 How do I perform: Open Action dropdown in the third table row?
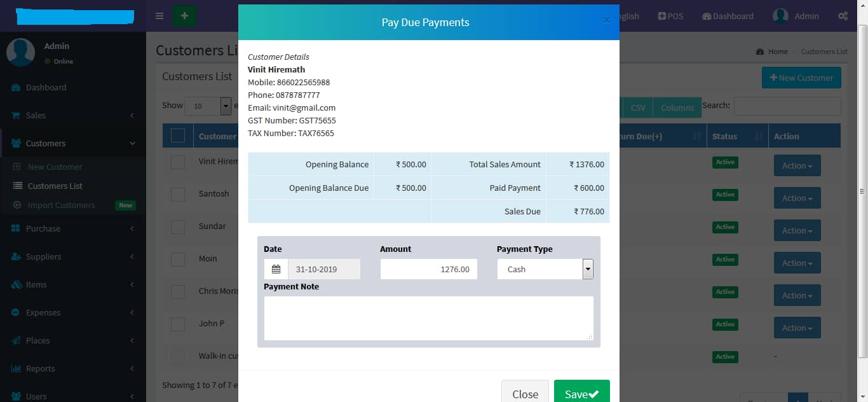tap(797, 230)
